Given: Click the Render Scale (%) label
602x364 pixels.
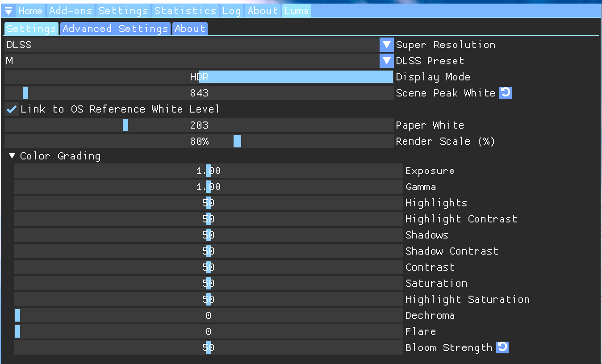Looking at the screenshot, I should (446, 141).
